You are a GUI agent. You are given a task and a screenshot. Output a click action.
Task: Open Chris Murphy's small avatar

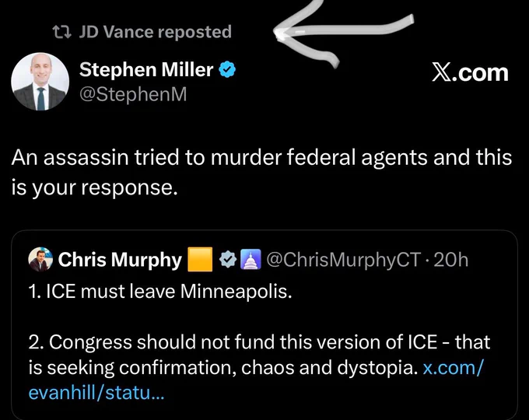coord(40,260)
